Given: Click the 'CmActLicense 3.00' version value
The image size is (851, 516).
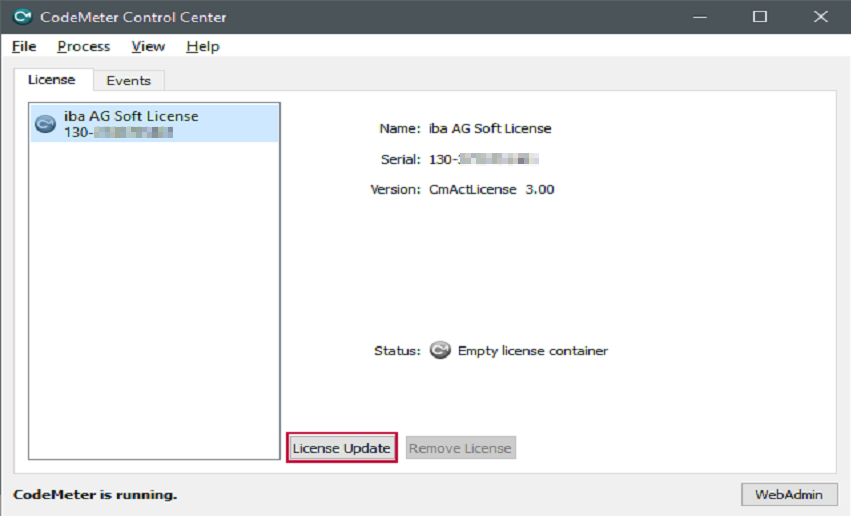Looking at the screenshot, I should (492, 189).
